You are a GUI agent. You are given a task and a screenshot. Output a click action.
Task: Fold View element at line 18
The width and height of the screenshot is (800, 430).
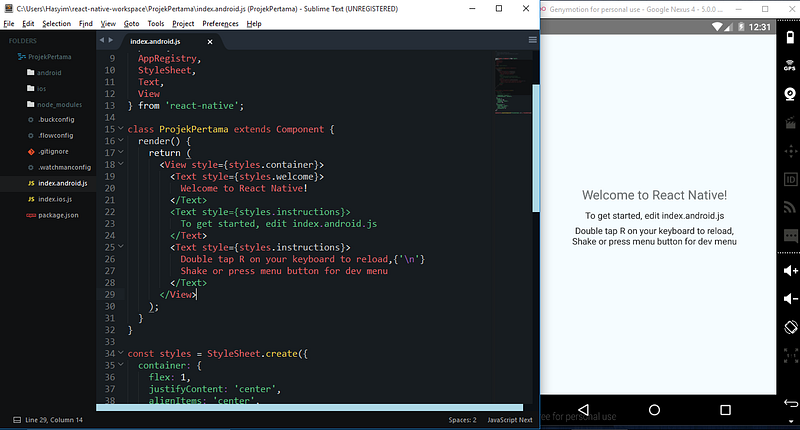121,164
